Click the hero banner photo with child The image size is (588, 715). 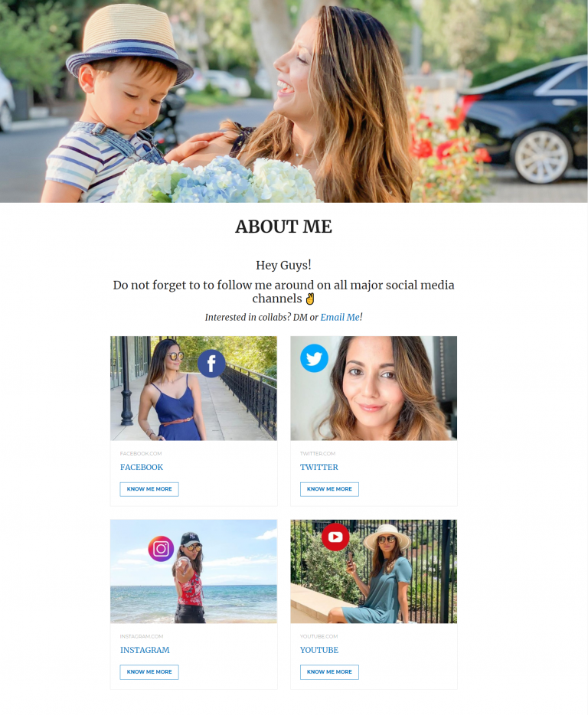pos(294,101)
